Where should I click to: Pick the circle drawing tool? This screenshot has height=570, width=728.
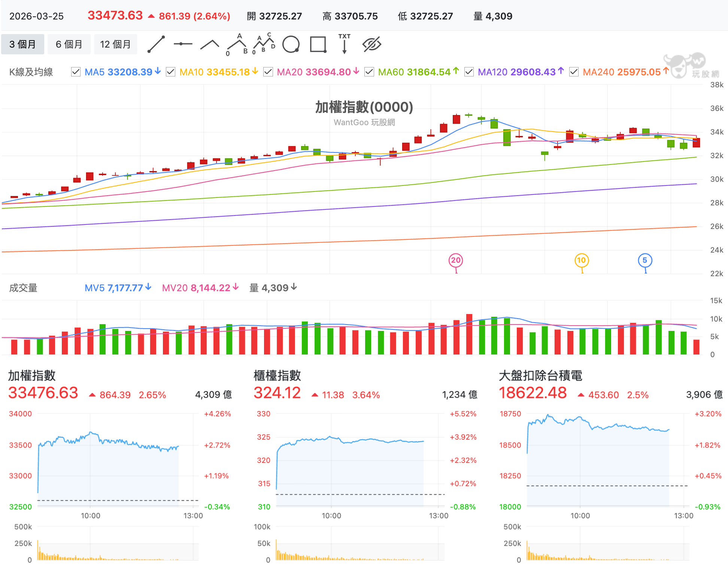tap(291, 44)
